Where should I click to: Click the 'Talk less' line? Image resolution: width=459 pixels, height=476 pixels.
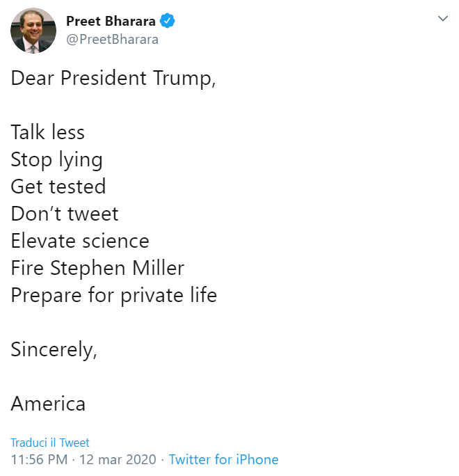coord(47,132)
